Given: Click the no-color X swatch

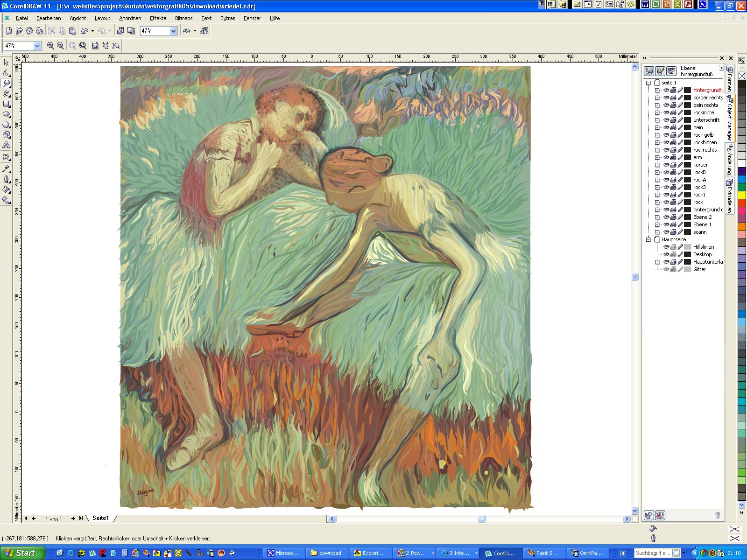Looking at the screenshot, I should tap(741, 76).
